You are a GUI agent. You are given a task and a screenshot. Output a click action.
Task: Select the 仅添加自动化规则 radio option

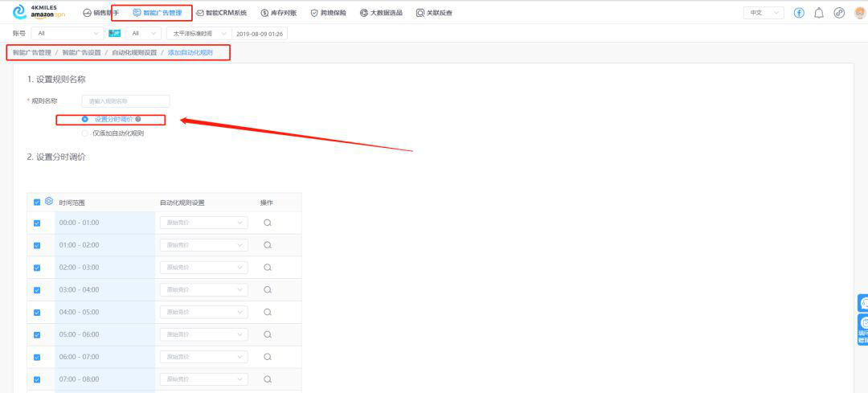(85, 133)
